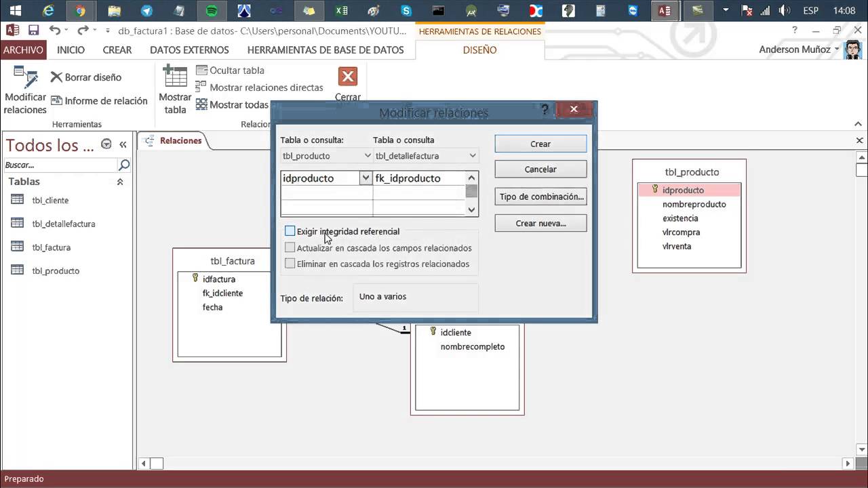Open the Anderson Muñoz account dropdown
This screenshot has height=488, width=868.
(836, 49)
